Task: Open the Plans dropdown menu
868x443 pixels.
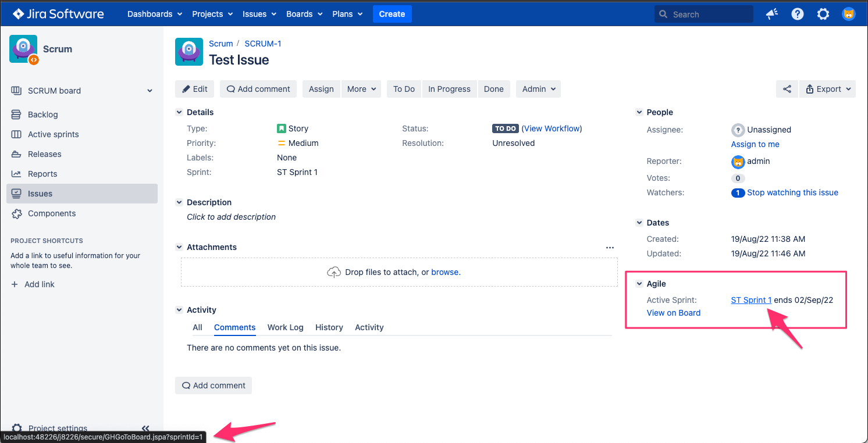Action: pos(347,14)
